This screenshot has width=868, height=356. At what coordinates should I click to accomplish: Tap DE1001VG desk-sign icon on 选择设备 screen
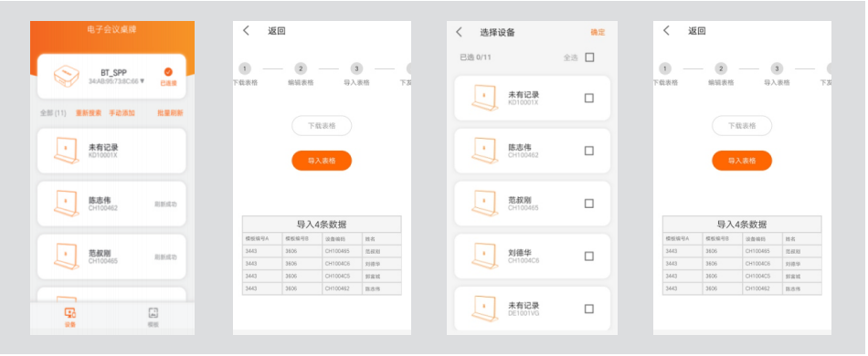(485, 309)
